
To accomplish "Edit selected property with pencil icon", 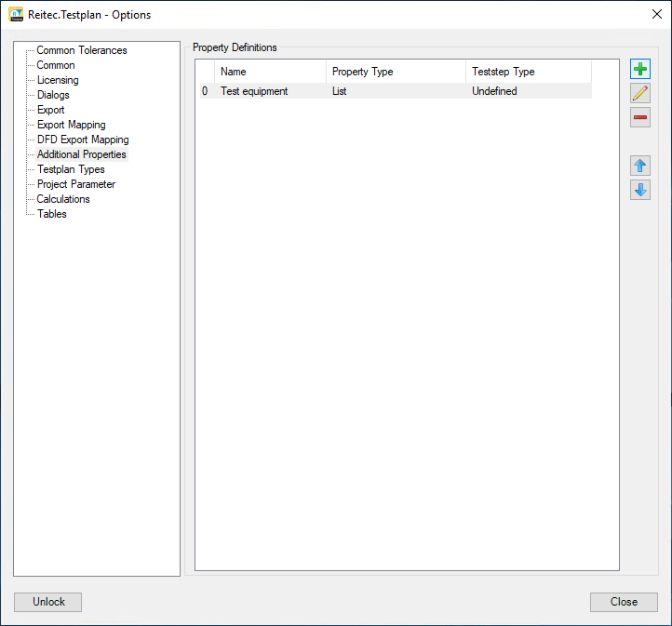I will click(x=640, y=94).
